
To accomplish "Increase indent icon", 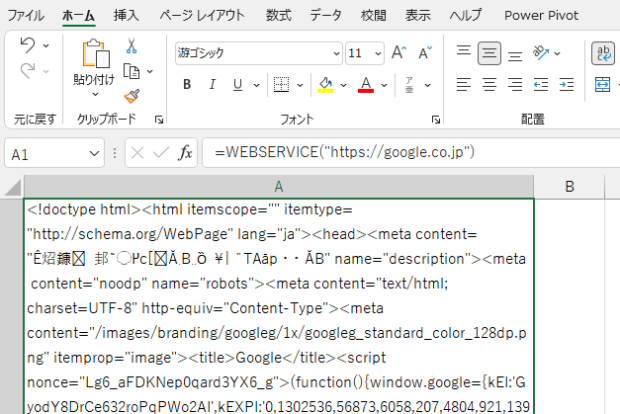I will pyautogui.click(x=566, y=85).
